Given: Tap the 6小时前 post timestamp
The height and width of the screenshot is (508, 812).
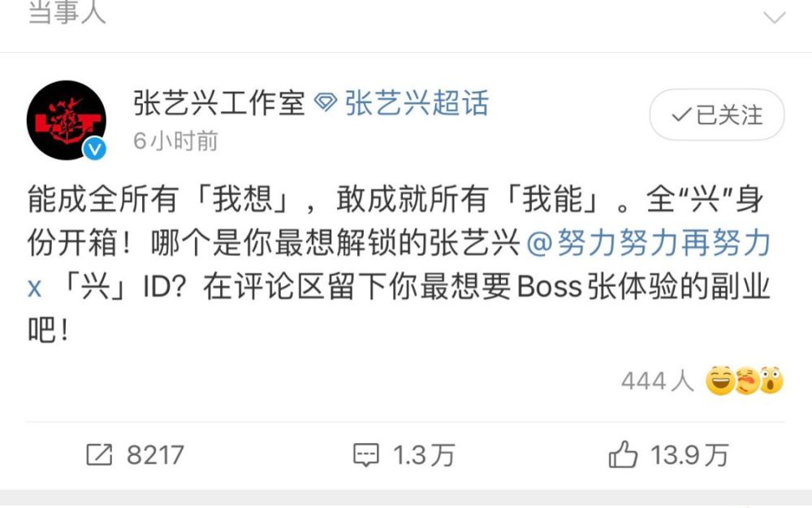Looking at the screenshot, I should [x=175, y=141].
